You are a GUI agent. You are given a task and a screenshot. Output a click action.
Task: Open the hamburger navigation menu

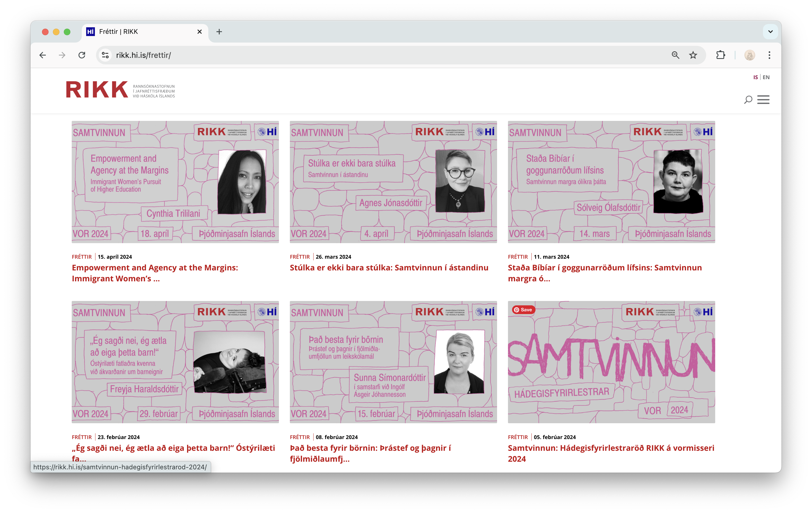pos(763,100)
